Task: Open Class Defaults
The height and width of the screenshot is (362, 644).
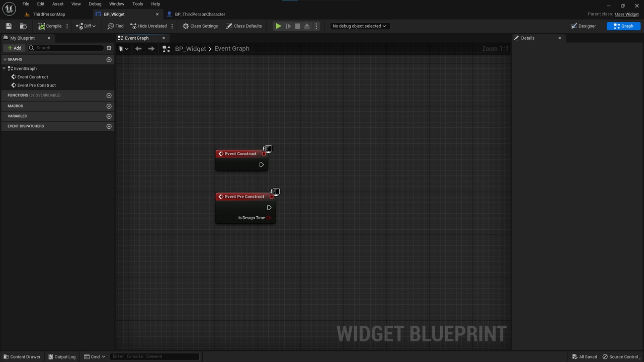Action: pyautogui.click(x=244, y=26)
